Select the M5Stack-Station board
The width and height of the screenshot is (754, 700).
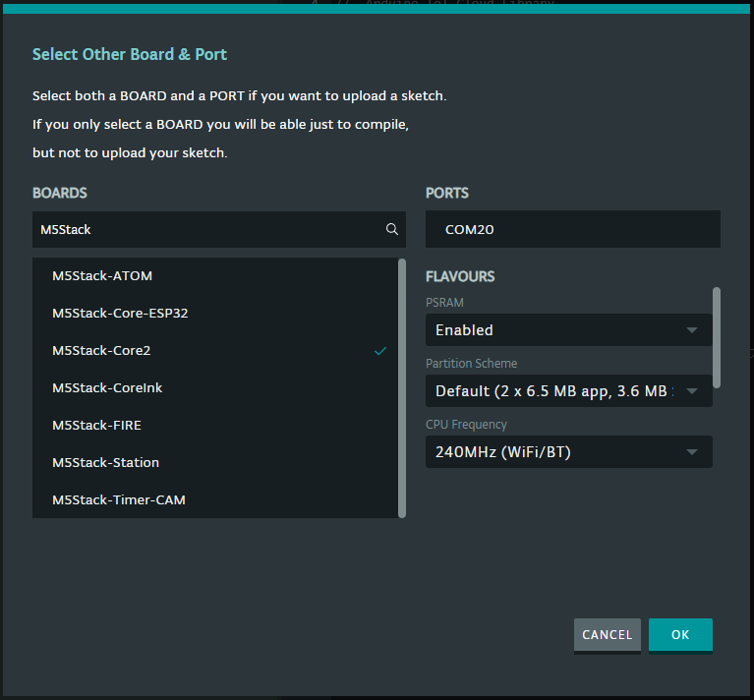point(215,462)
